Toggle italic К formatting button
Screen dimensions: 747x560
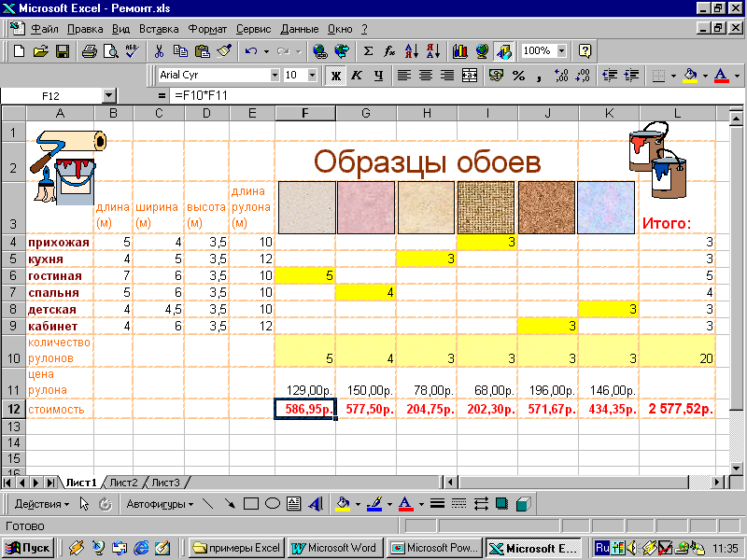tap(357, 76)
